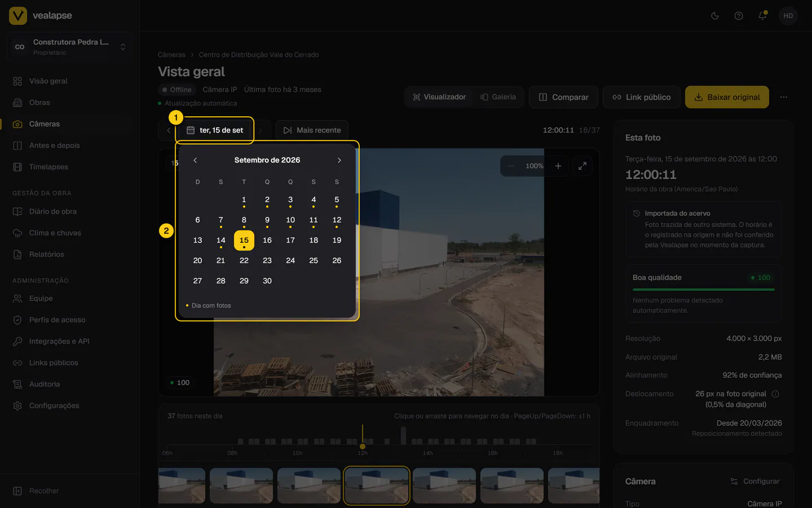Screen dimensions: 812x508
Task: Open the ter, 15 de set date picker
Action: click(x=215, y=130)
